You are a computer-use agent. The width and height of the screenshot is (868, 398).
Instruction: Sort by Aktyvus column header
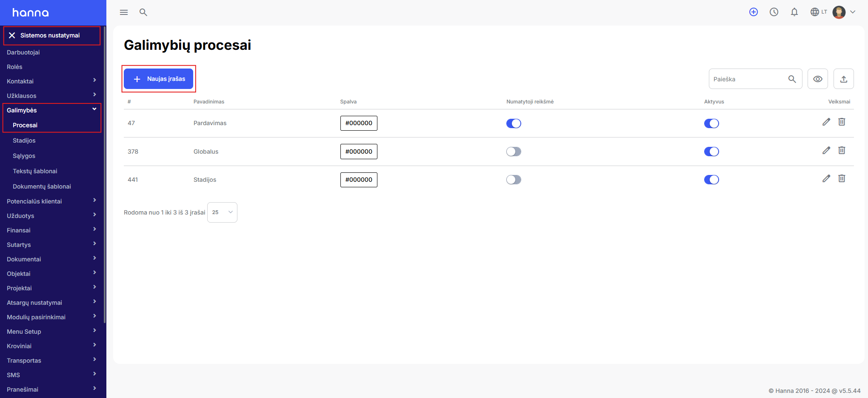(714, 102)
